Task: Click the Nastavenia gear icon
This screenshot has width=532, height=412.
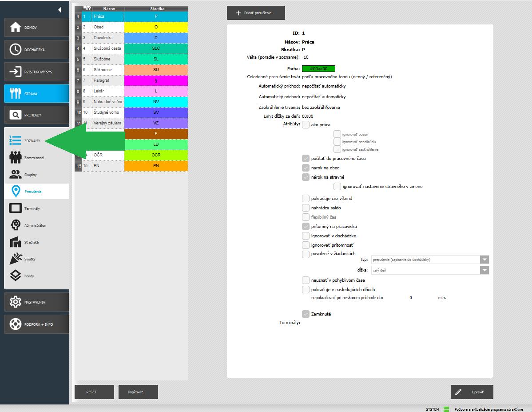Action: click(x=16, y=302)
